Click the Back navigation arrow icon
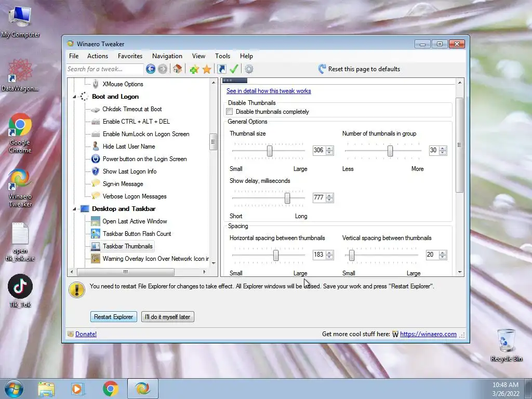This screenshot has height=399, width=532. click(151, 69)
